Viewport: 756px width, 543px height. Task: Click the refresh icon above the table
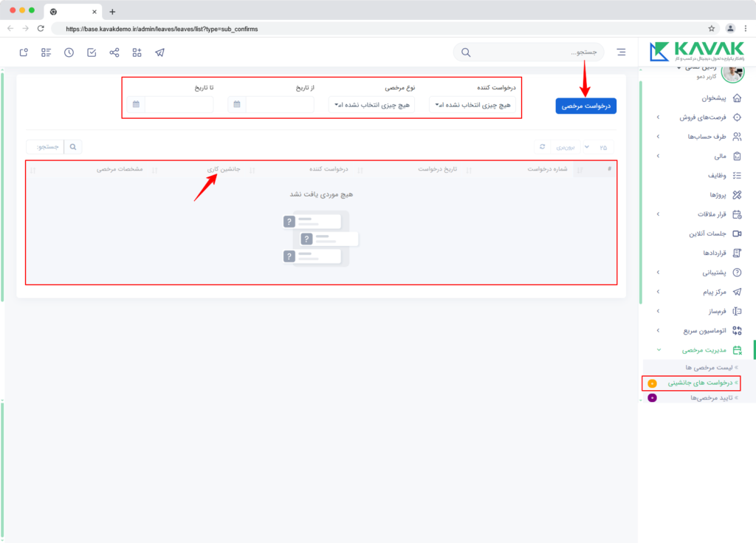pos(543,147)
